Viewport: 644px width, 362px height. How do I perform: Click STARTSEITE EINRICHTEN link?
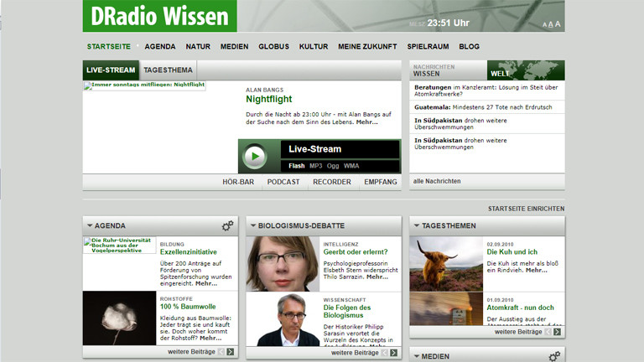526,209
